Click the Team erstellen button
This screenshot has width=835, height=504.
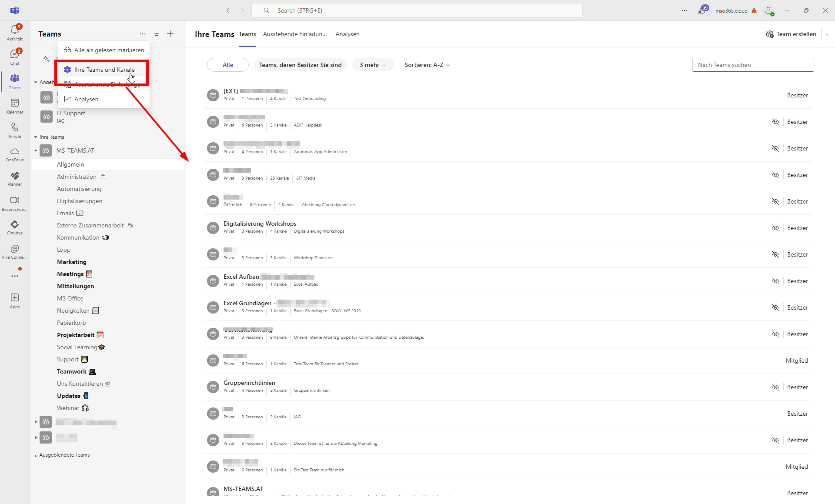[x=791, y=34]
